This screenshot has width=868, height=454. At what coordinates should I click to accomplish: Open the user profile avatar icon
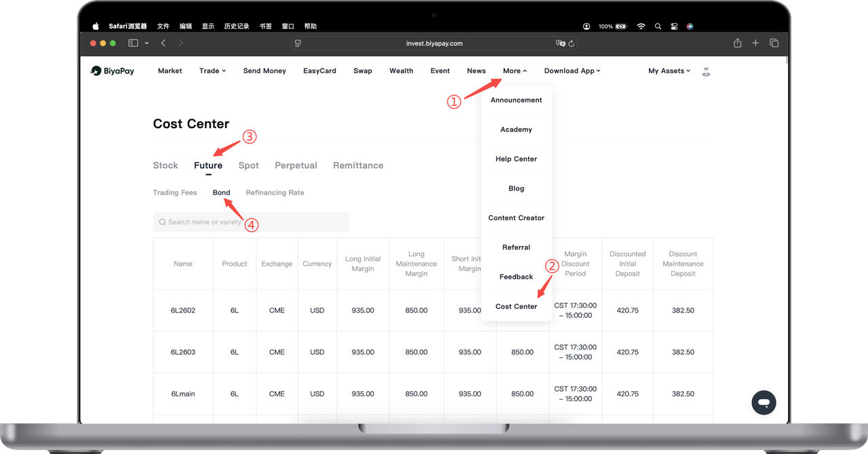click(x=706, y=71)
